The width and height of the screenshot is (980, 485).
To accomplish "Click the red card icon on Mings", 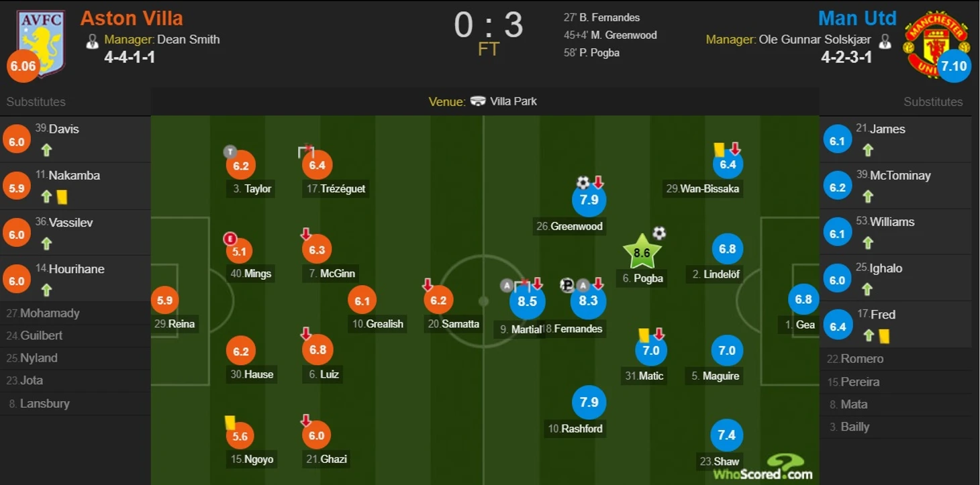I will 230,238.
